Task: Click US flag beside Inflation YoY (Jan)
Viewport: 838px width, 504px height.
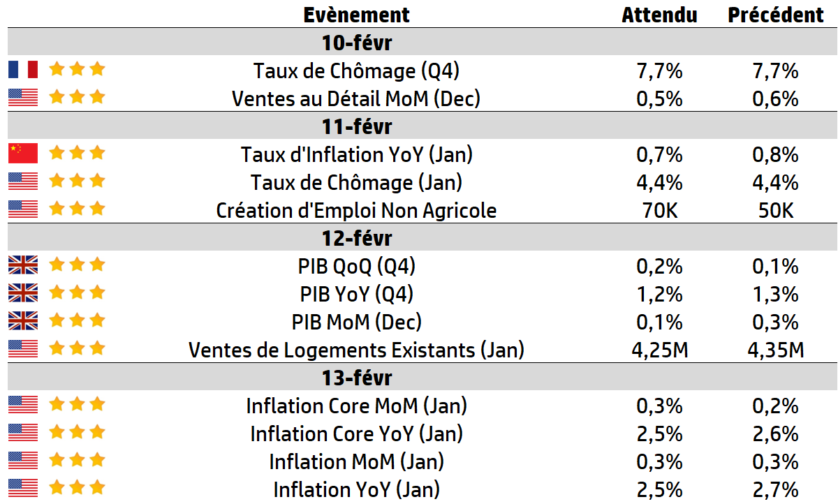Action: point(23,489)
